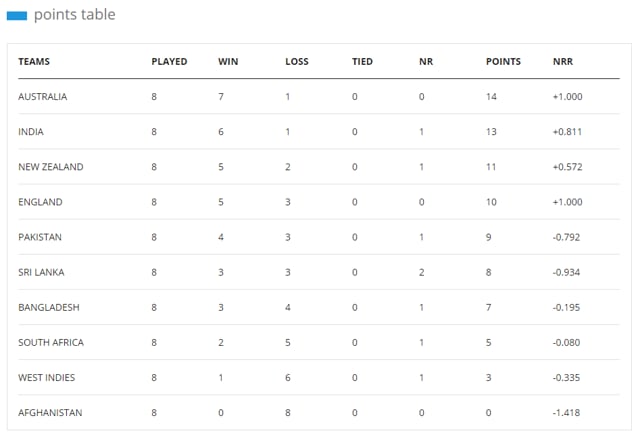The height and width of the screenshot is (437, 640).
Task: Click the blue bar beside points table
Action: 17,16
